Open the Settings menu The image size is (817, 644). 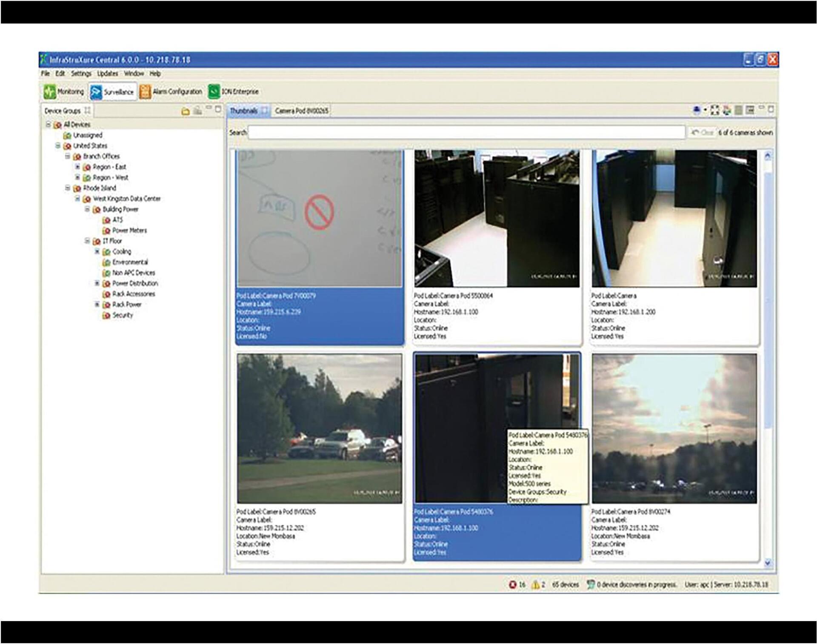(x=81, y=74)
